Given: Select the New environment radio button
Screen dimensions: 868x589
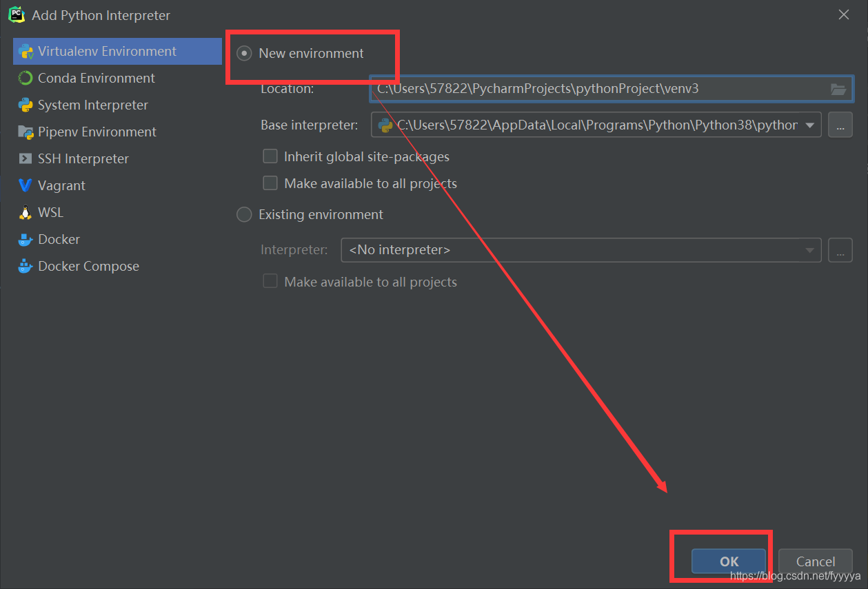Looking at the screenshot, I should tap(244, 53).
